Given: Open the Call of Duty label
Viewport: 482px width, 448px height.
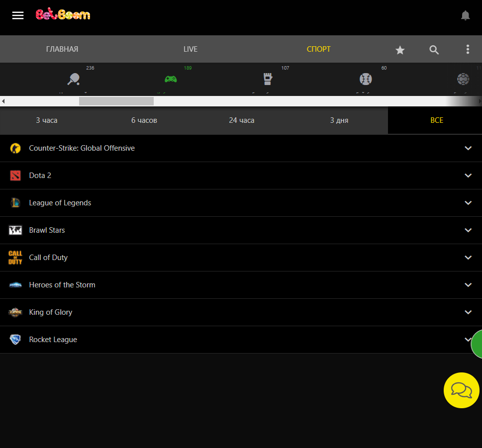Looking at the screenshot, I should click(48, 258).
